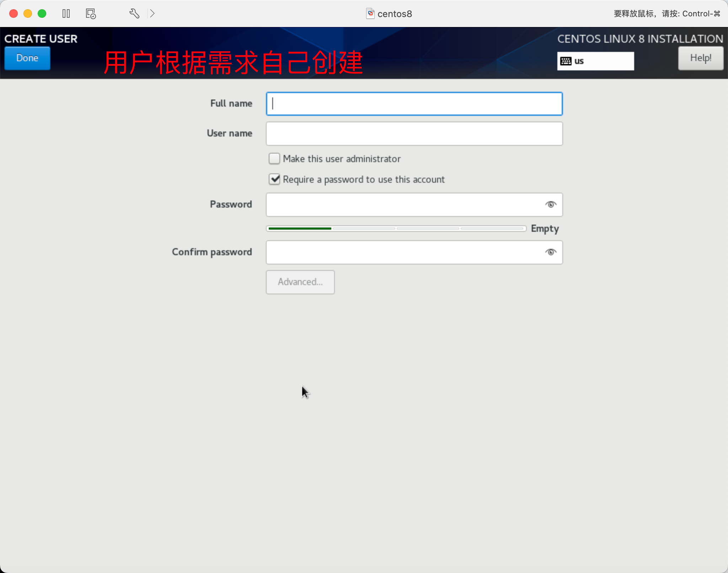The width and height of the screenshot is (728, 573).
Task: Click the VM pause icon
Action: tap(66, 14)
